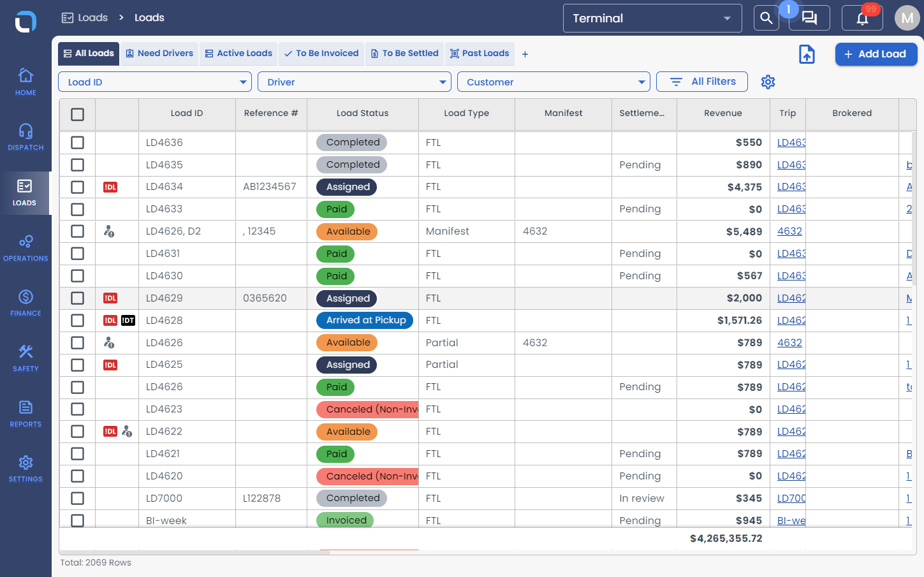Open the user avatar M

pos(907,18)
